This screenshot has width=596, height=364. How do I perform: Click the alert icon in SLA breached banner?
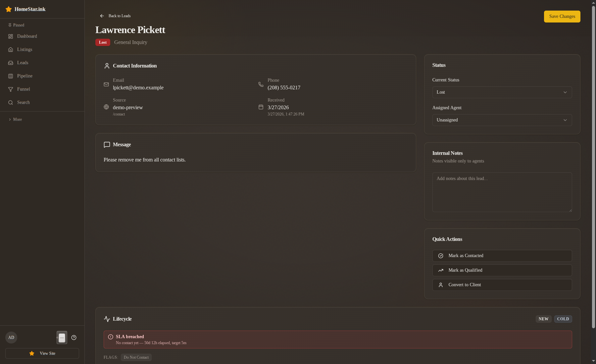111,337
